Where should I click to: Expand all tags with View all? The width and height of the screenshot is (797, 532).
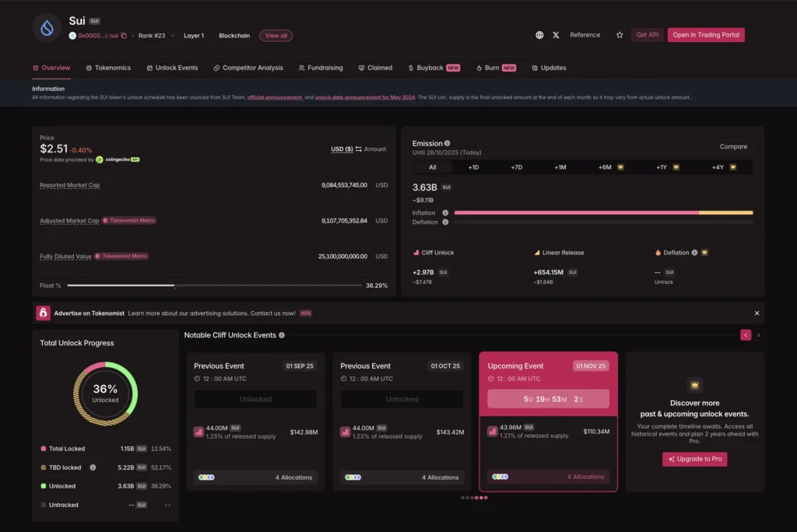coord(276,36)
